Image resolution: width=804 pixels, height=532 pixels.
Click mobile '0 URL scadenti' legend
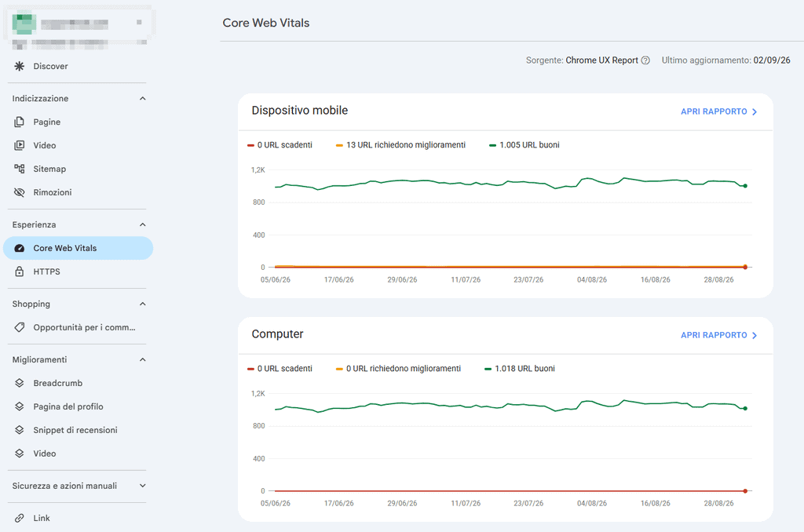280,145
